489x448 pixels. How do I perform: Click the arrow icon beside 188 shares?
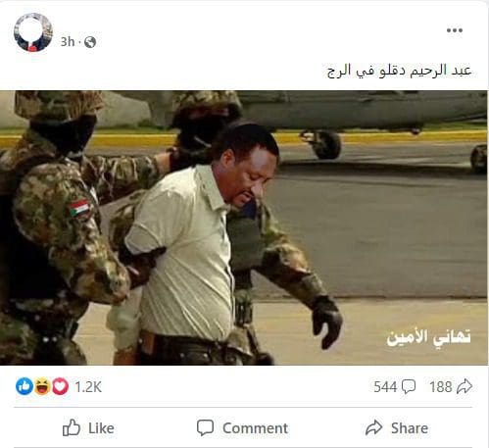point(465,386)
